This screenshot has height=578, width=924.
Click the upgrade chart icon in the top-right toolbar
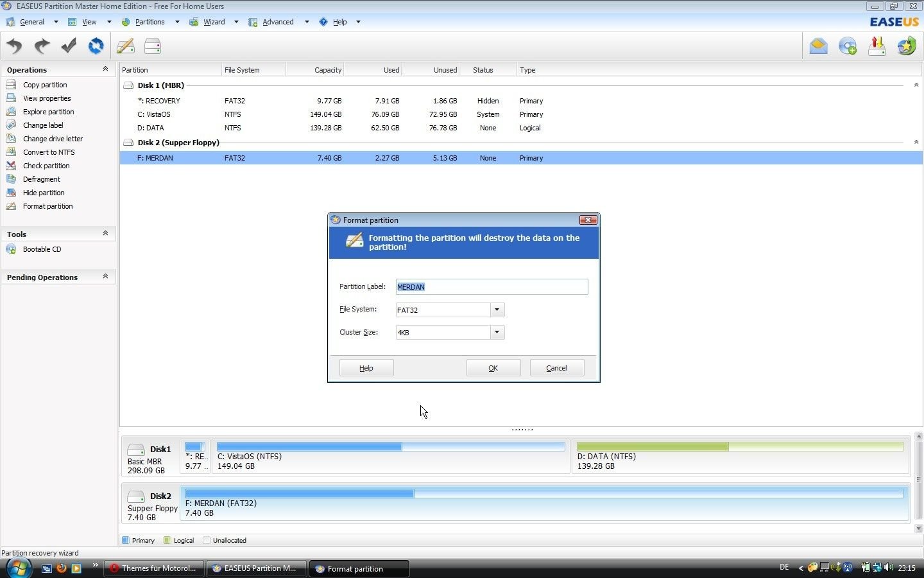[877, 46]
